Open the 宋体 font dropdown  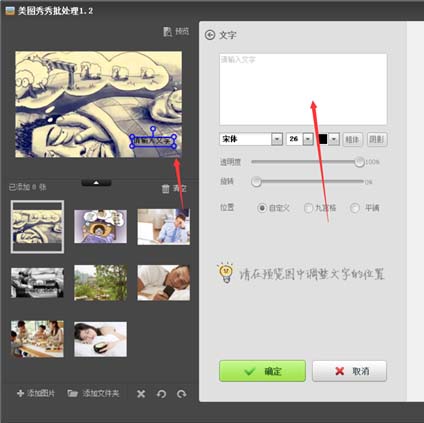coord(277,139)
